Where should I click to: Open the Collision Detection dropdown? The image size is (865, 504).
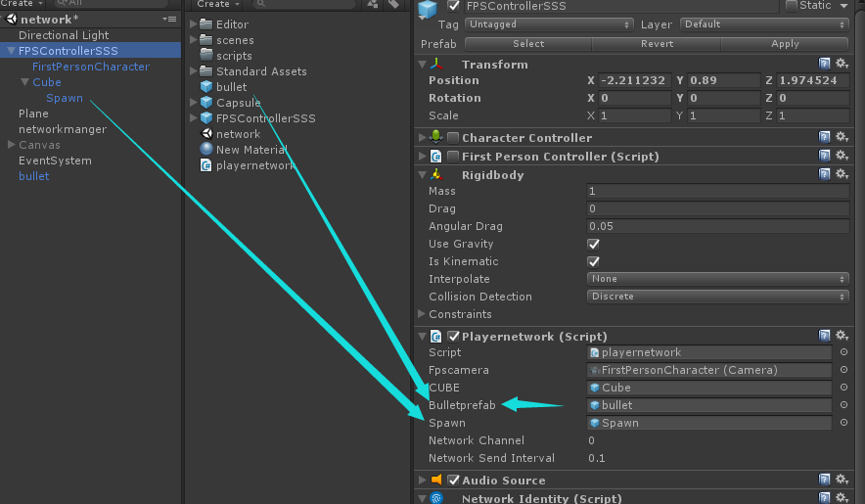[717, 297]
